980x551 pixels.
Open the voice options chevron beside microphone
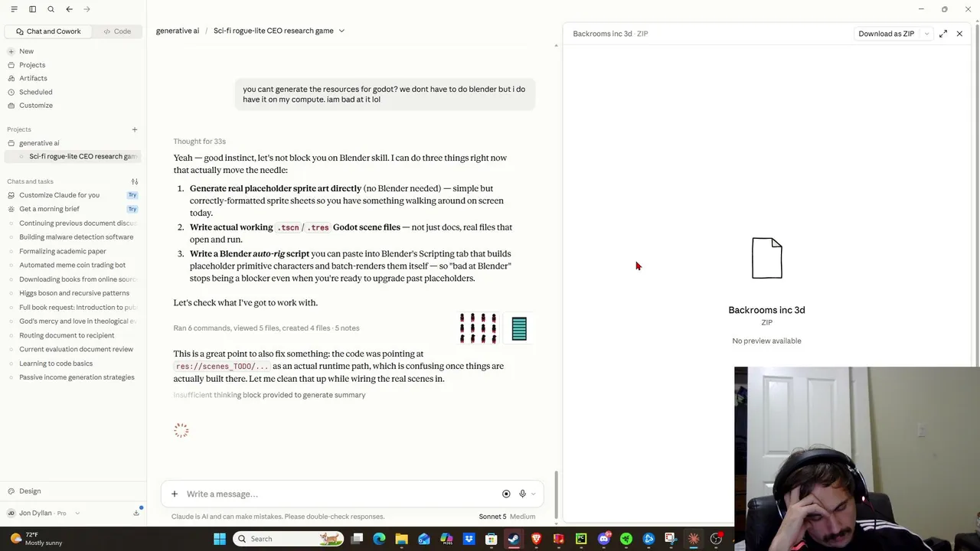point(534,494)
